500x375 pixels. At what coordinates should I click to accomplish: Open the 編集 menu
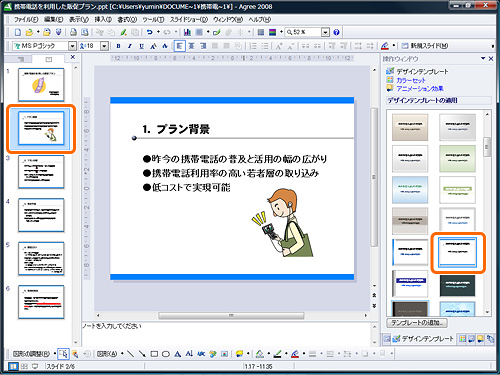tap(53, 19)
